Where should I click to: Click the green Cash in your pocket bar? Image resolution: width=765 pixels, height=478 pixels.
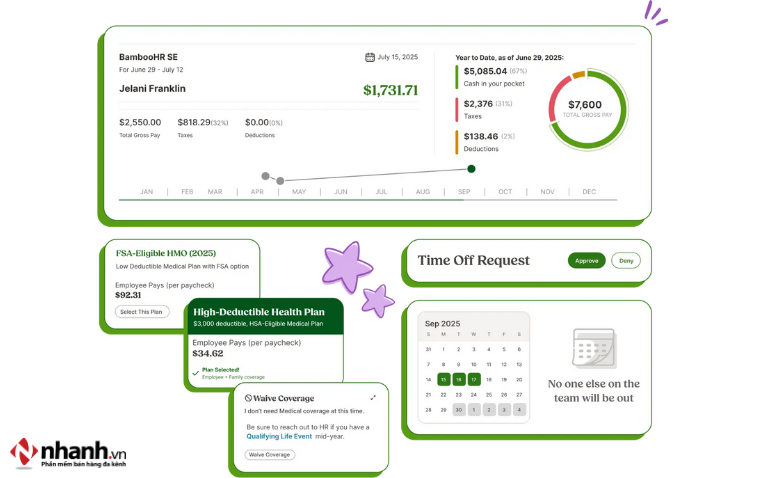[458, 76]
